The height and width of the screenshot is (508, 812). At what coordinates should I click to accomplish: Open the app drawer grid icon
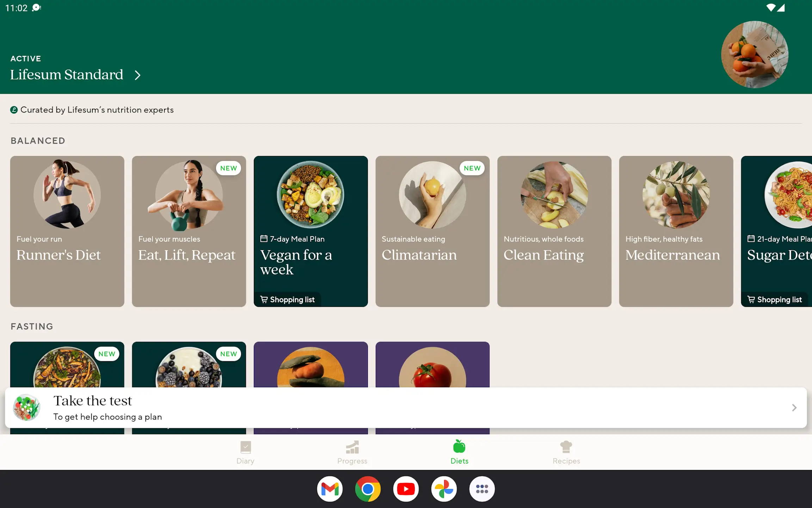[482, 489]
